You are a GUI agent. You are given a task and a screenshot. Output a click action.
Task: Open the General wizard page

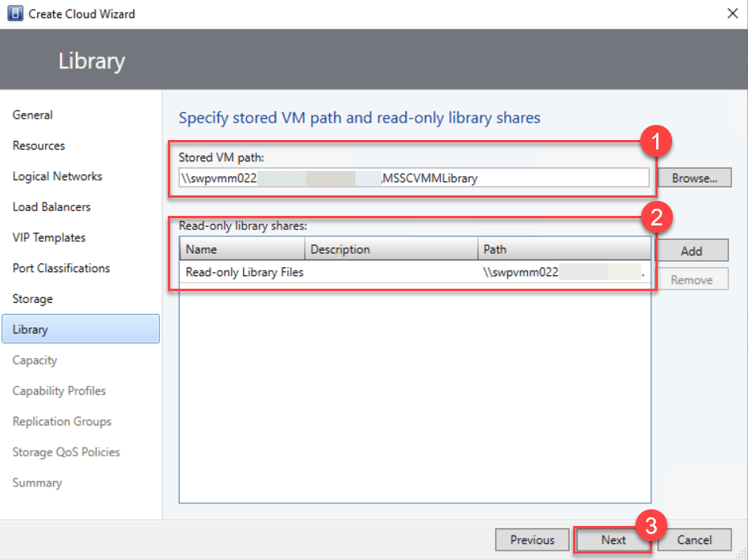point(32,115)
